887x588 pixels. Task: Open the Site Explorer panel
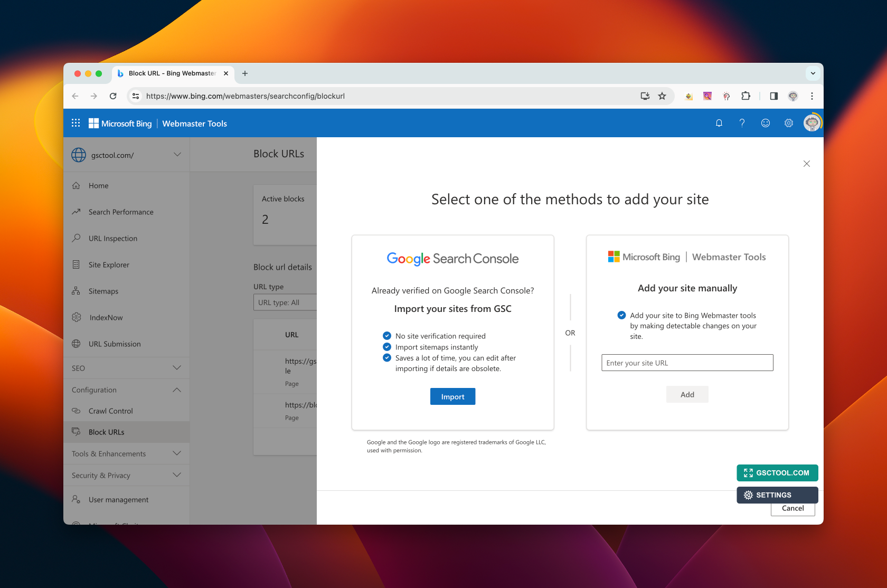tap(109, 264)
